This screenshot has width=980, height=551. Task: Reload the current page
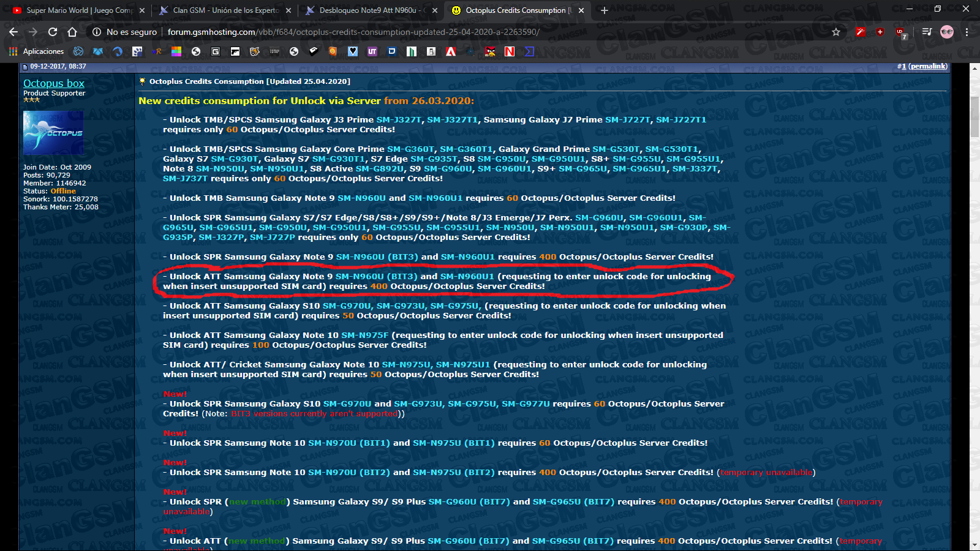click(x=53, y=32)
